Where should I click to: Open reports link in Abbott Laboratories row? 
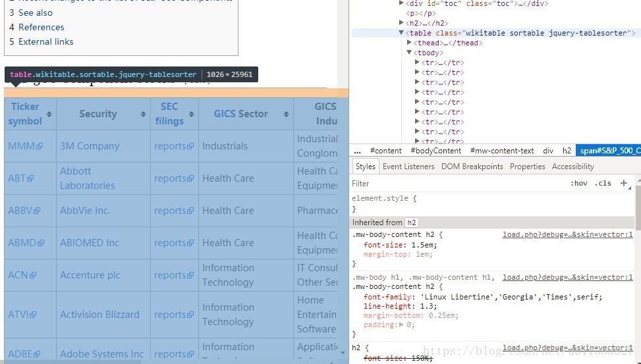coord(174,178)
